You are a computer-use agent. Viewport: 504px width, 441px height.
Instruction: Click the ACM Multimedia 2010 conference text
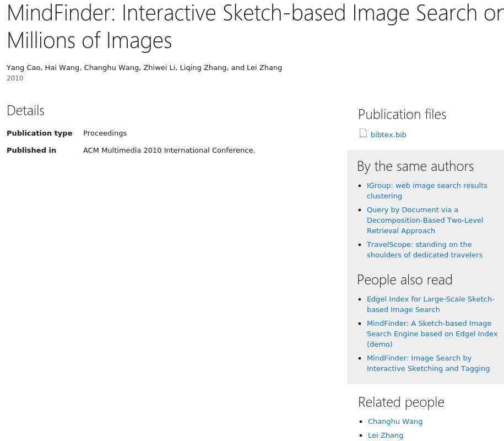coord(169,150)
